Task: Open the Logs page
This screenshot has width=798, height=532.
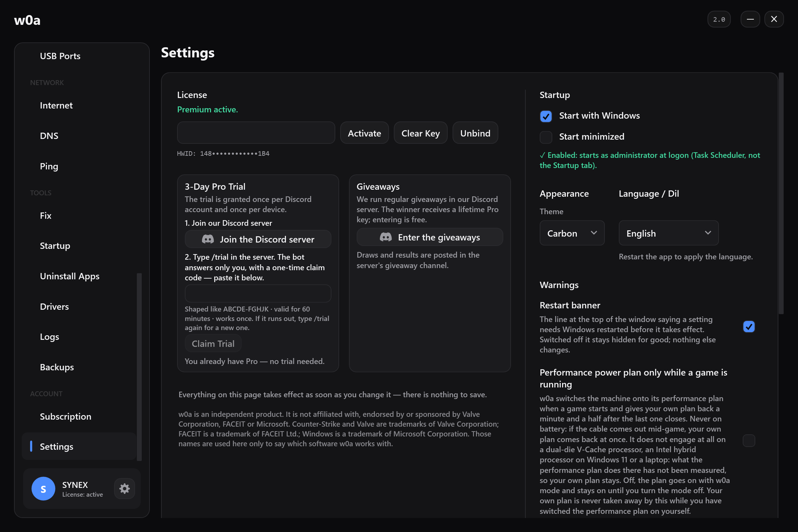Action: pyautogui.click(x=79, y=337)
